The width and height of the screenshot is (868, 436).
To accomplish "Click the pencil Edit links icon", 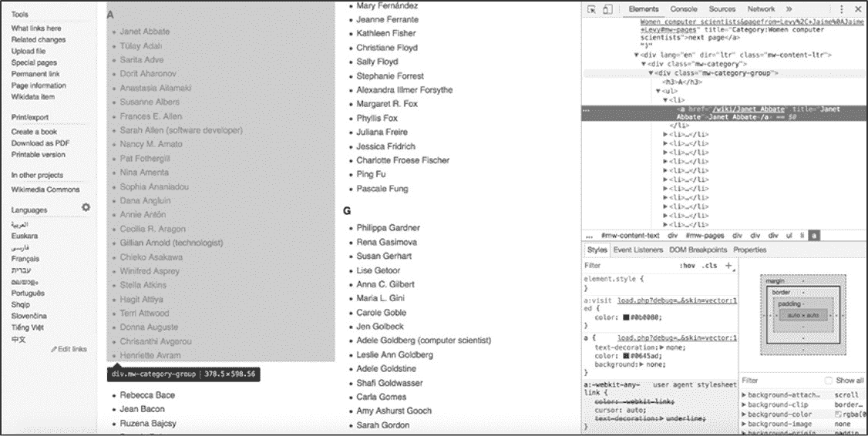I will [x=55, y=349].
